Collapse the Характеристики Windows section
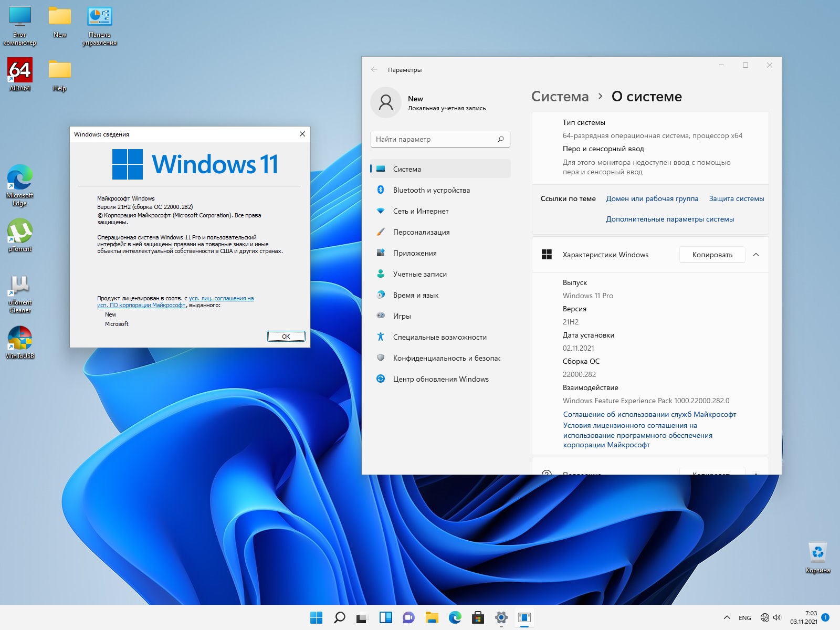The image size is (840, 630). [x=756, y=255]
